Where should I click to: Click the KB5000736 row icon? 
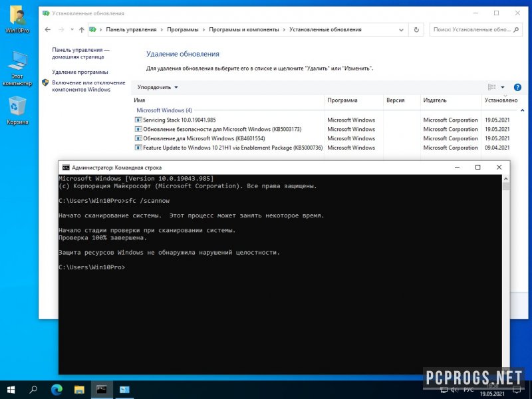(x=138, y=148)
